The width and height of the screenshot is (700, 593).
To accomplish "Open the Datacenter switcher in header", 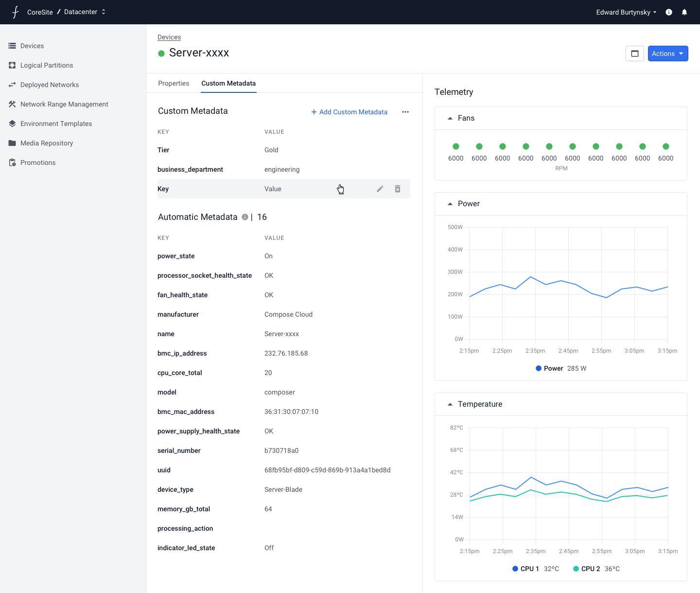I will click(x=85, y=12).
